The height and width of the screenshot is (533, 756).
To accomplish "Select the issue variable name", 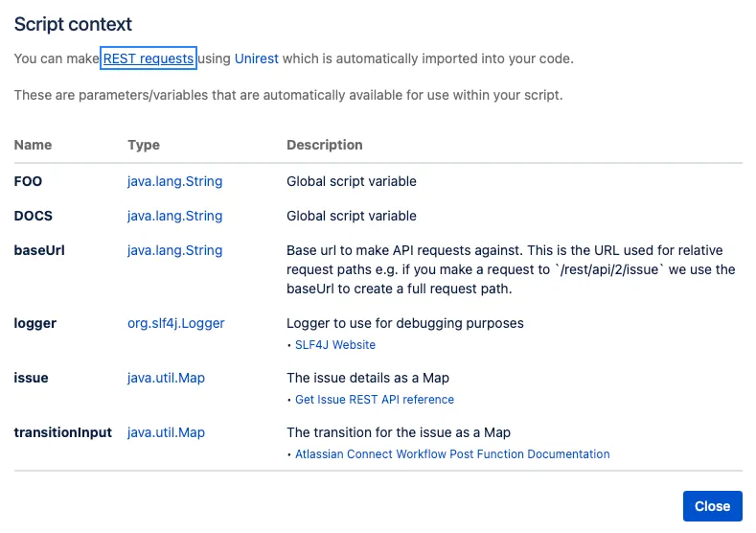I will point(31,378).
